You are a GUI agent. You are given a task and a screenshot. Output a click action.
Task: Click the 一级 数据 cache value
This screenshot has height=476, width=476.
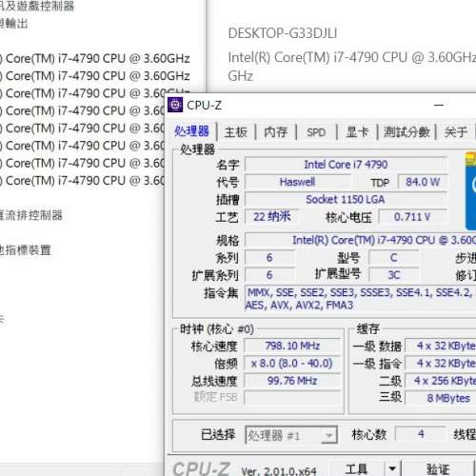(441, 346)
